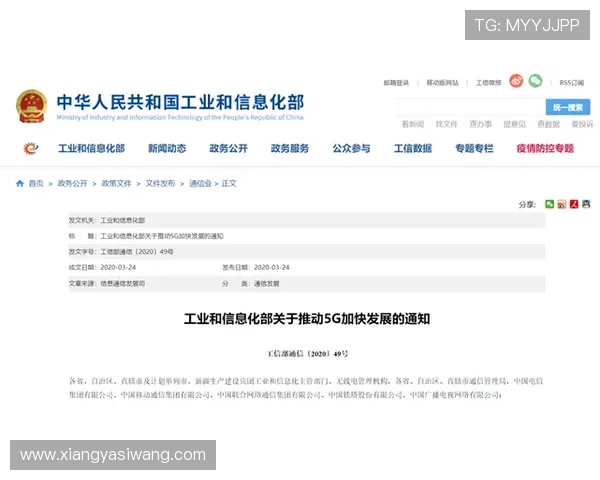The width and height of the screenshot is (600, 480).
Task: Click the swirl logo left of navigation bar
Action: click(x=31, y=148)
